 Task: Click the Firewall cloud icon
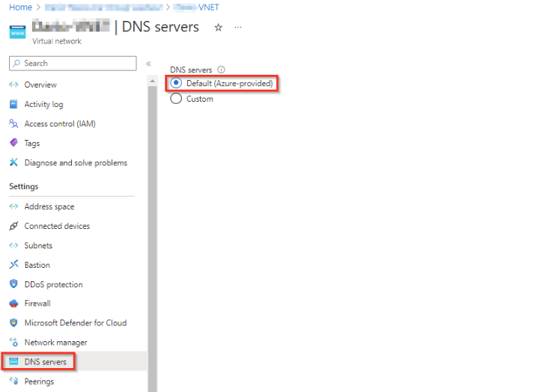pyautogui.click(x=13, y=303)
